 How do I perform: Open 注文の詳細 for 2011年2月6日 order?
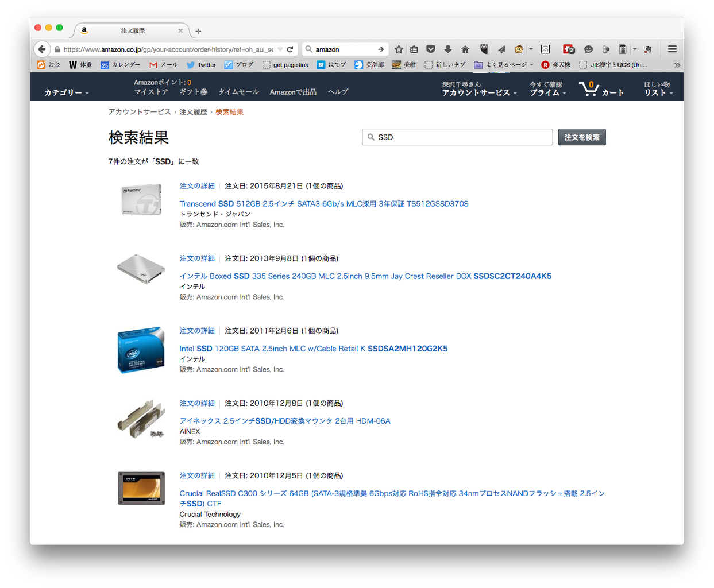click(197, 331)
